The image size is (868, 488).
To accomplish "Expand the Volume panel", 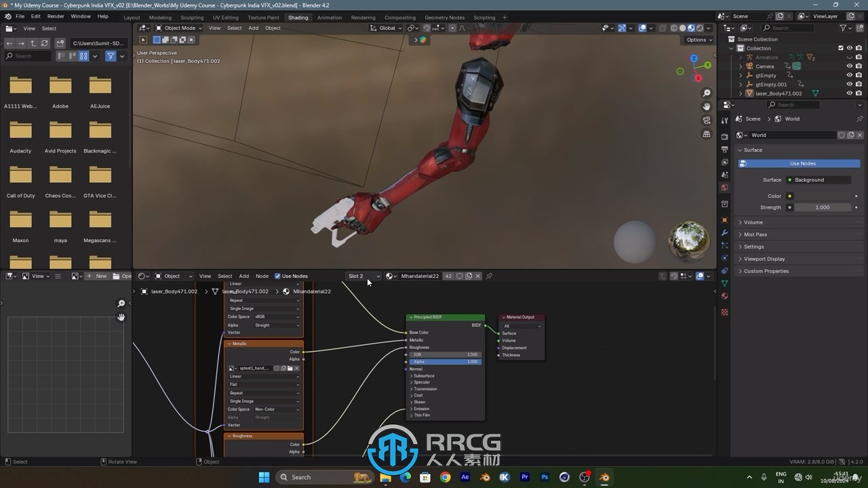I will (753, 222).
